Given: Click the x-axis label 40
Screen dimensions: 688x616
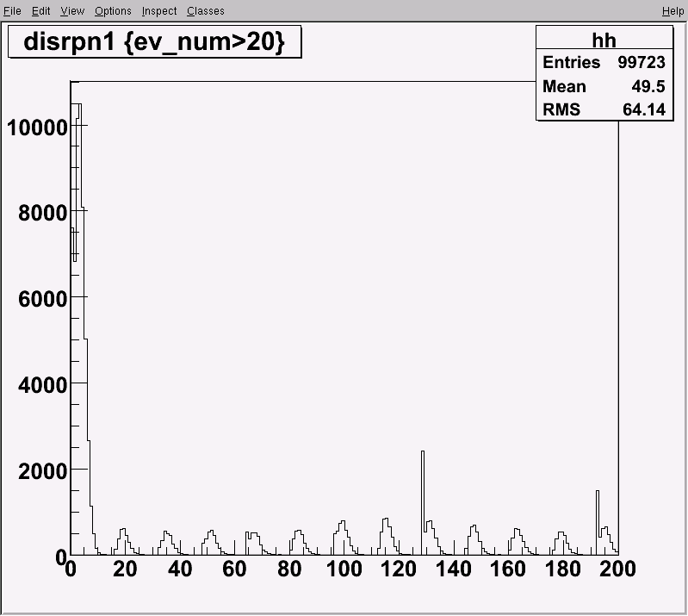Looking at the screenshot, I should (x=180, y=569).
